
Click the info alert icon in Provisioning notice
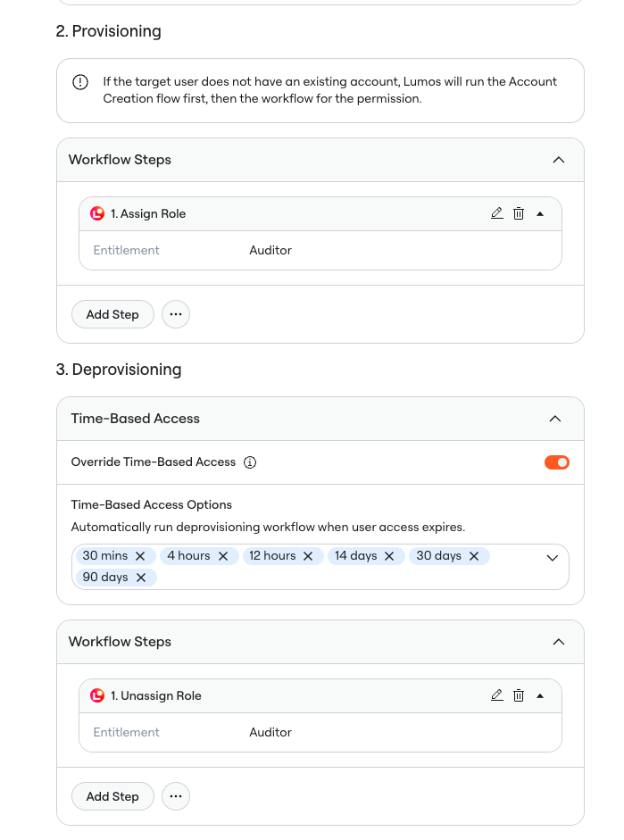pyautogui.click(x=80, y=82)
